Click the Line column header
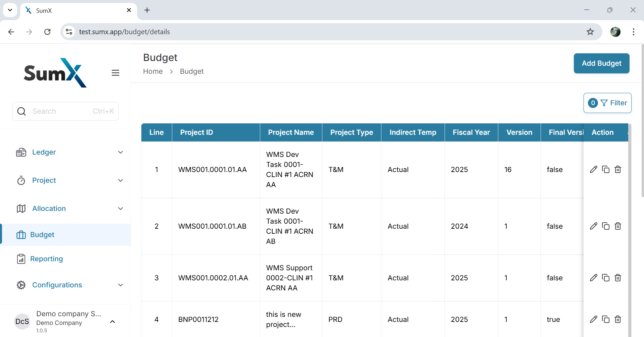 pos(156,132)
